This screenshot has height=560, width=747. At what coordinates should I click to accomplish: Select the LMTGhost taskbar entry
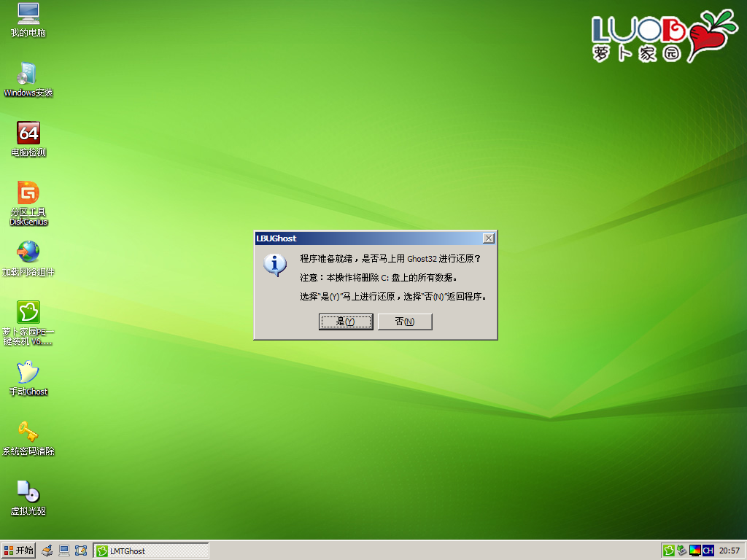tap(150, 551)
